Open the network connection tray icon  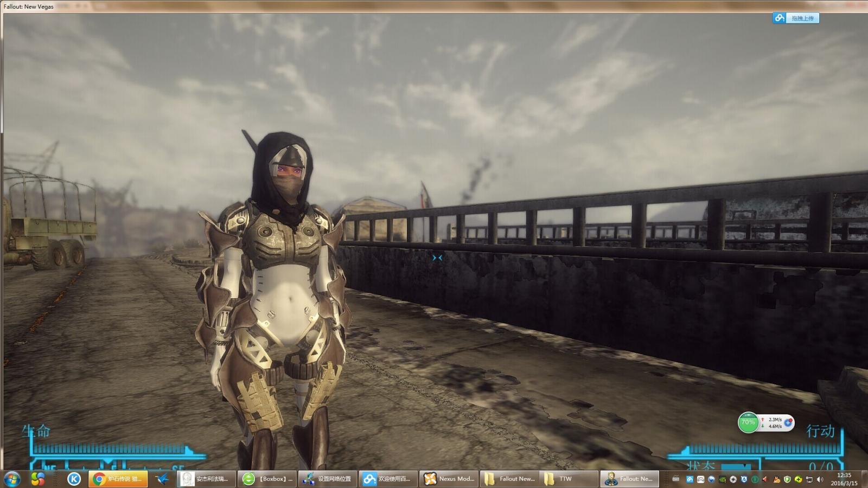tap(809, 479)
